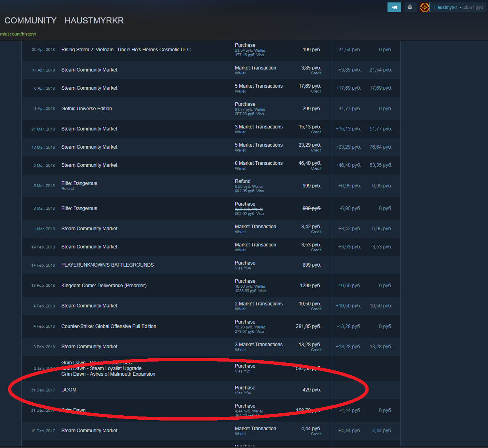488x448 pixels.
Task: Select Counter-Strike: Global Offensive Full Edition purchase
Action: 109,326
